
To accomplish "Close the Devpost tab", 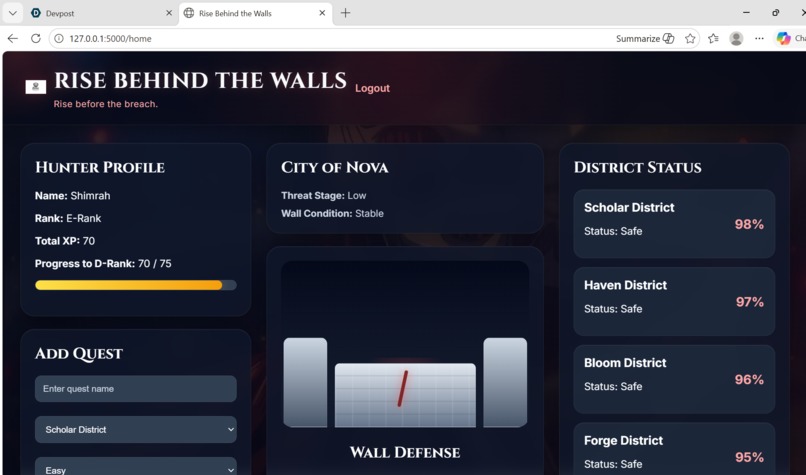I will point(169,13).
